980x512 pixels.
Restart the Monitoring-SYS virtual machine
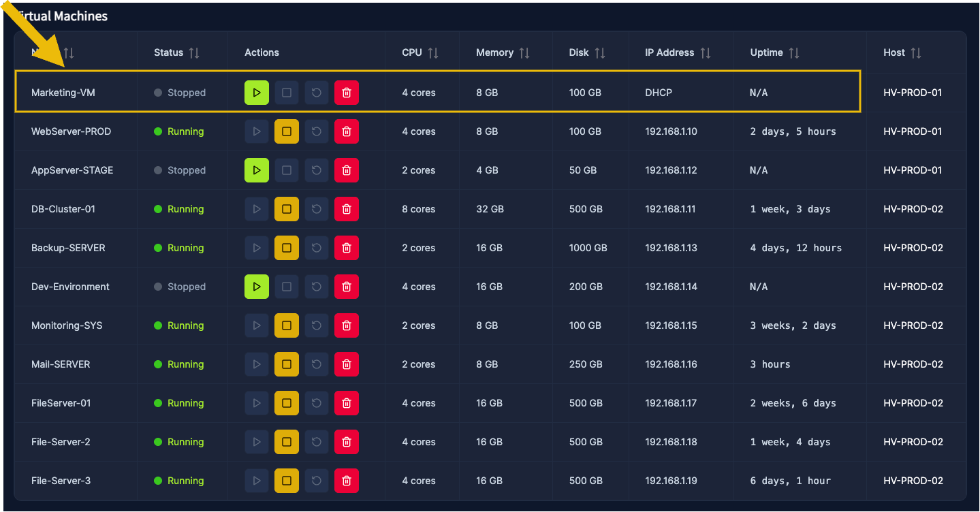click(316, 325)
